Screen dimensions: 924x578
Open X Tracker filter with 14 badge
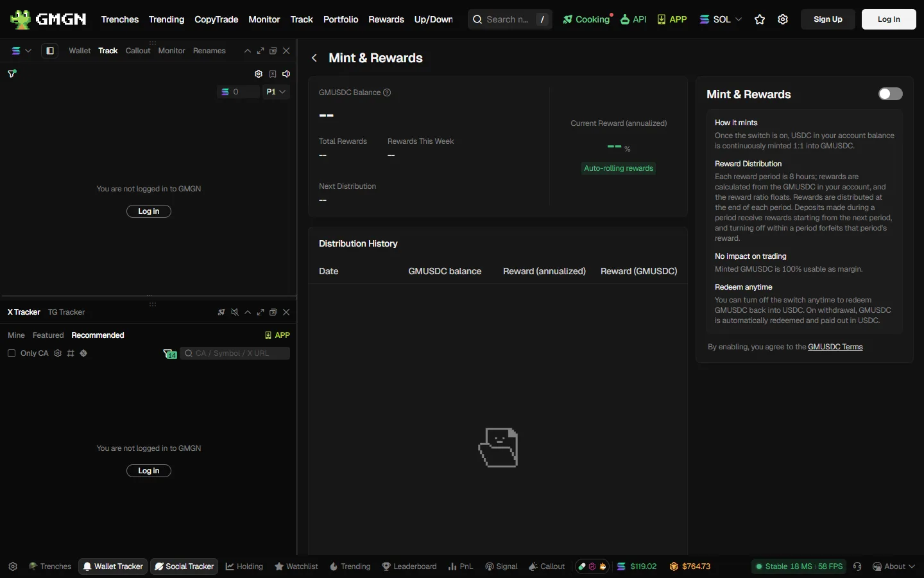pos(170,354)
